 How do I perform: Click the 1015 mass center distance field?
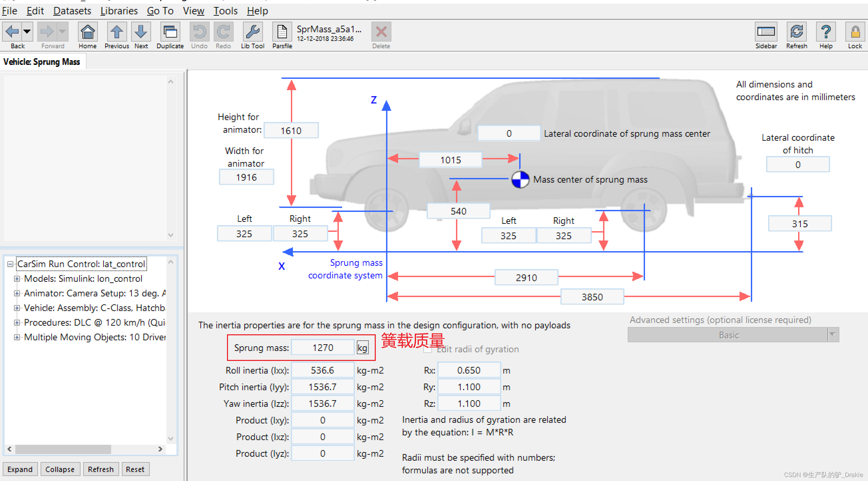[451, 160]
